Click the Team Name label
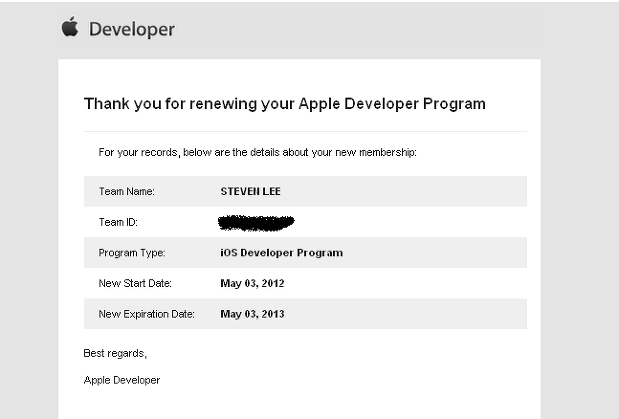 click(127, 192)
